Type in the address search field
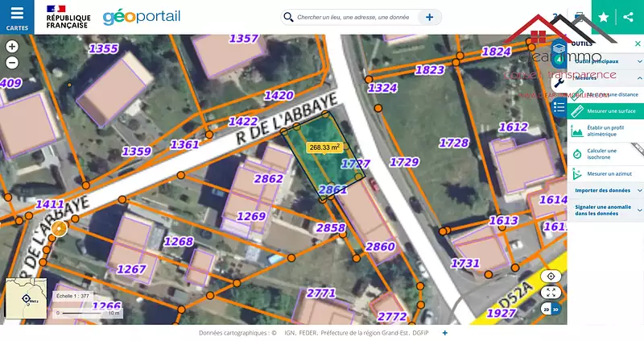The image size is (644, 341). click(x=354, y=17)
